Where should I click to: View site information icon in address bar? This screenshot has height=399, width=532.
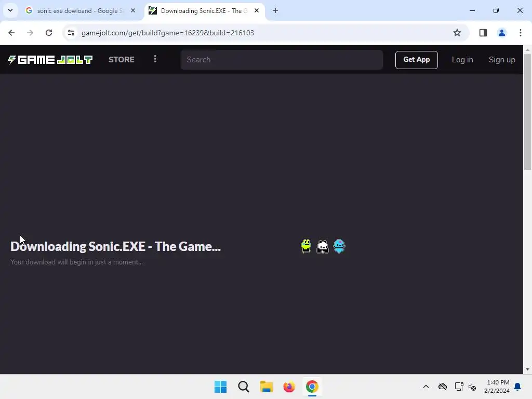tap(71, 33)
